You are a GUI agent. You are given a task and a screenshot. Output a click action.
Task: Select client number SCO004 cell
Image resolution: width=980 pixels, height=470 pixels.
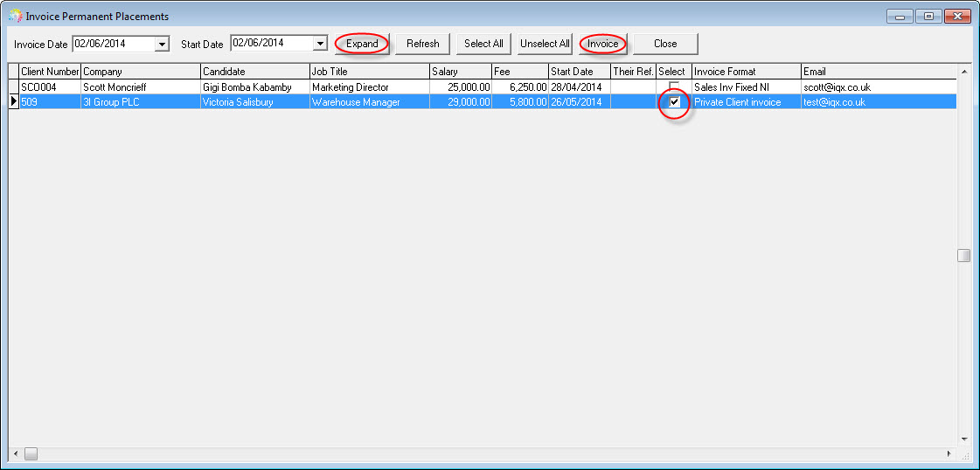coord(50,87)
